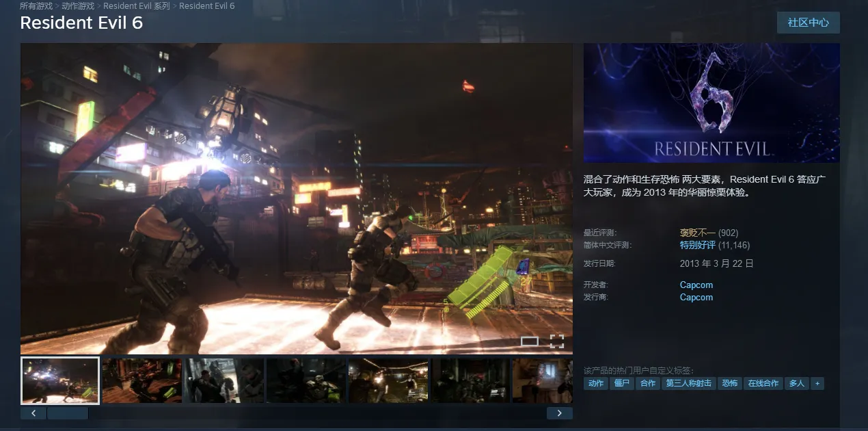The width and height of the screenshot is (868, 431).
Task: Click the theater mode rectangle icon
Action: (x=530, y=341)
